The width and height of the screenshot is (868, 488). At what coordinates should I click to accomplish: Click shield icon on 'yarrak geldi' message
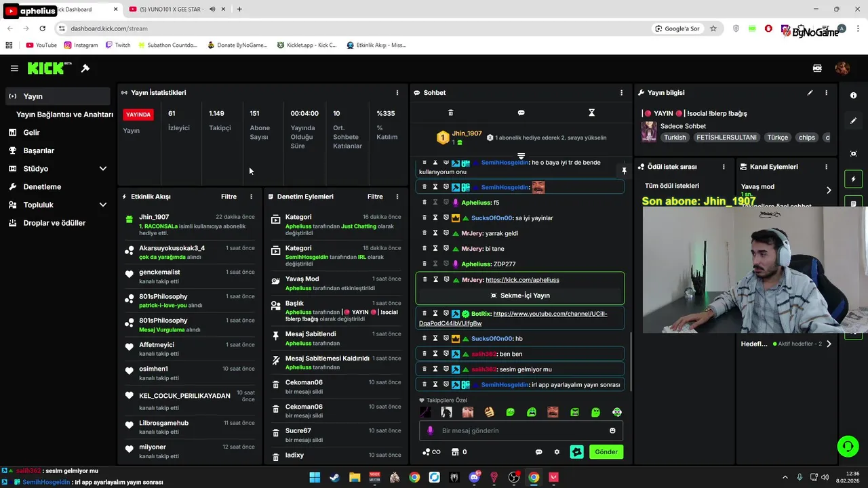(446, 233)
